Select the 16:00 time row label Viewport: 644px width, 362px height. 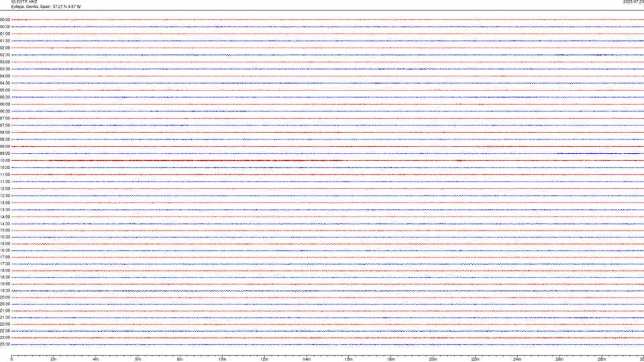(x=5, y=244)
